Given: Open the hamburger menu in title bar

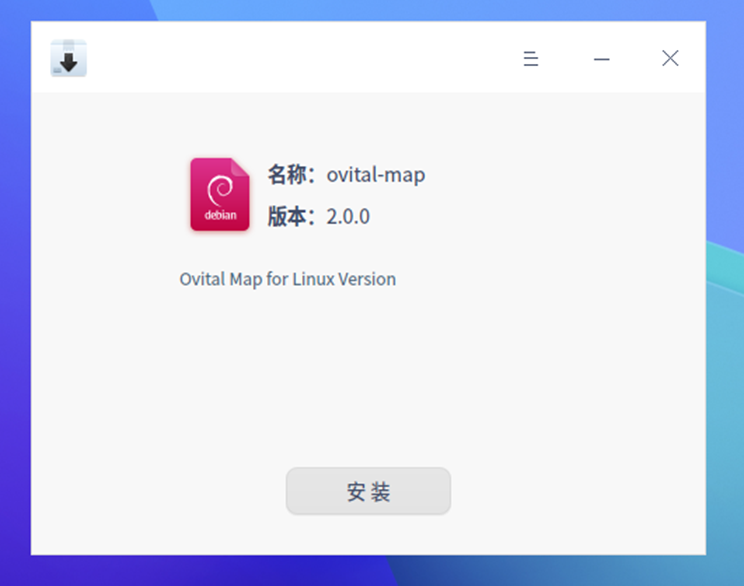Looking at the screenshot, I should [531, 59].
